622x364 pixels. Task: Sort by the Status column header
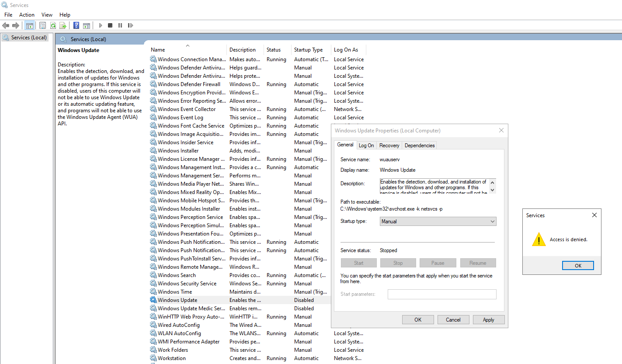click(x=278, y=50)
